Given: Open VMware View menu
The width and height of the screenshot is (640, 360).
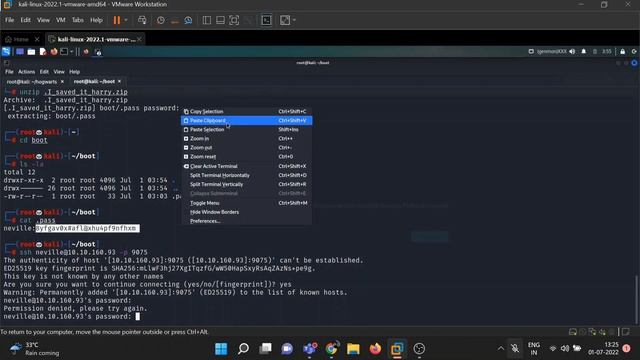Looking at the screenshot, I should (x=43, y=20).
